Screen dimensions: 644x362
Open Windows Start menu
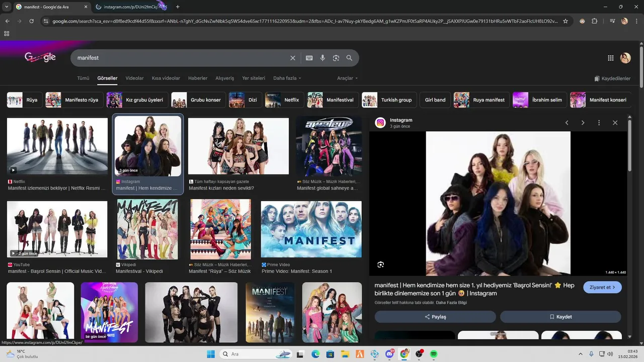tap(210, 354)
